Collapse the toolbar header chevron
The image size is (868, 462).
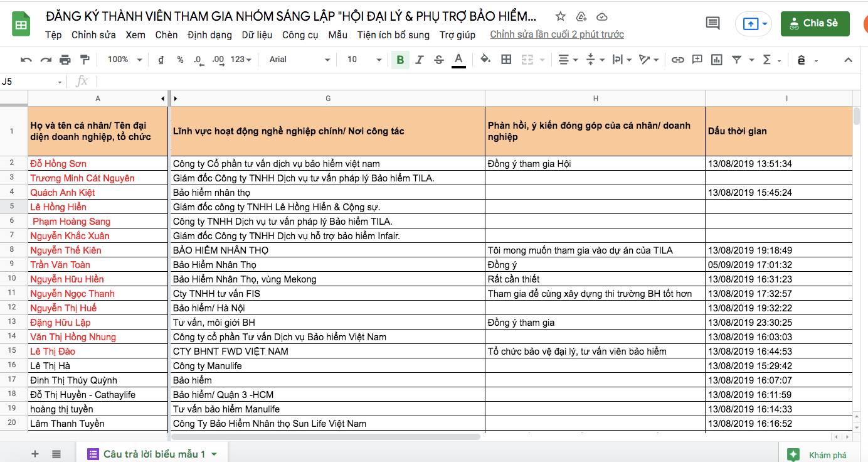pyautogui.click(x=848, y=60)
